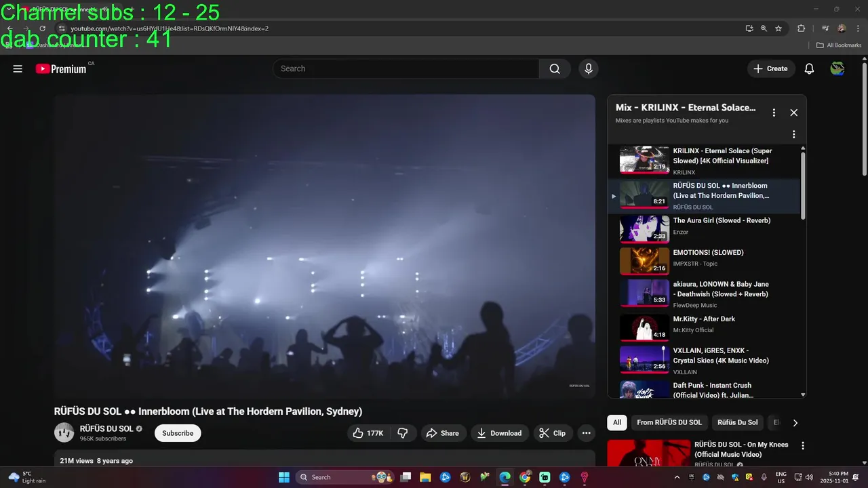Show hidden system tray icons
The height and width of the screenshot is (488, 868).
pos(677,477)
